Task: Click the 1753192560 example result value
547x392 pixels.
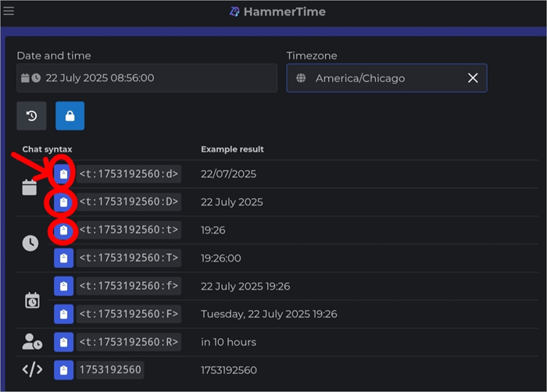Action: click(229, 370)
